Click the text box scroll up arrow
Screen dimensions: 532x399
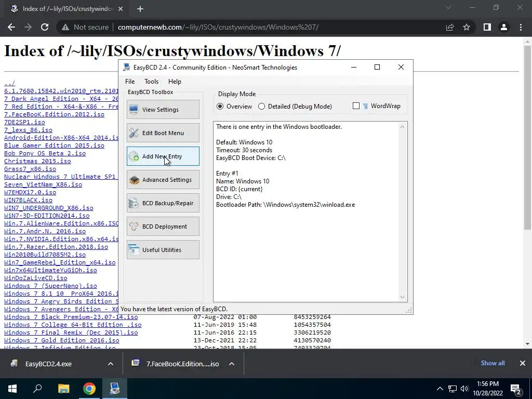[402, 127]
